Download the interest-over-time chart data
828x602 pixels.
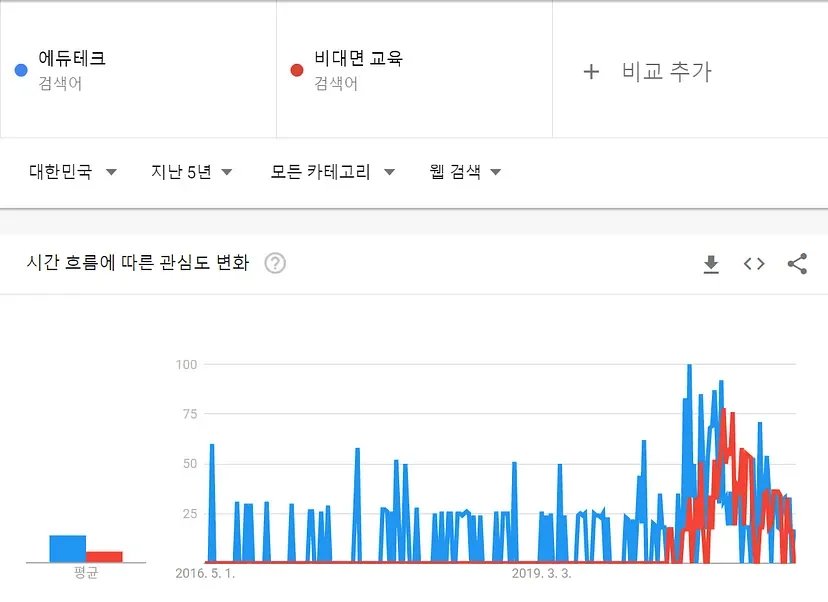click(711, 264)
